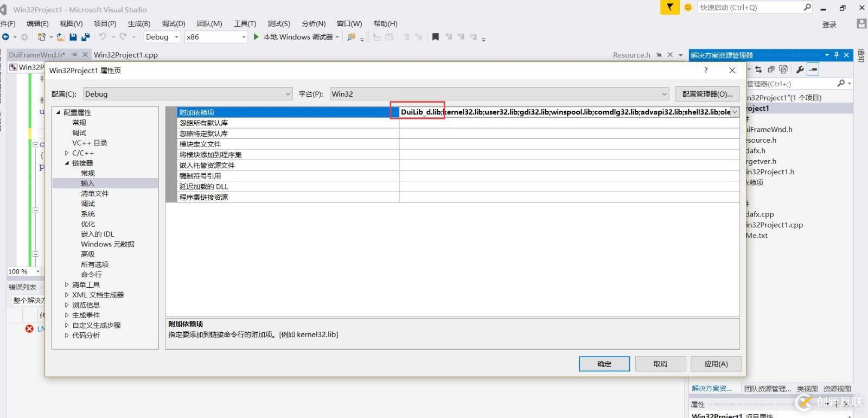
Task: Close the DuiFrameWnd.h tab
Action: (85, 54)
